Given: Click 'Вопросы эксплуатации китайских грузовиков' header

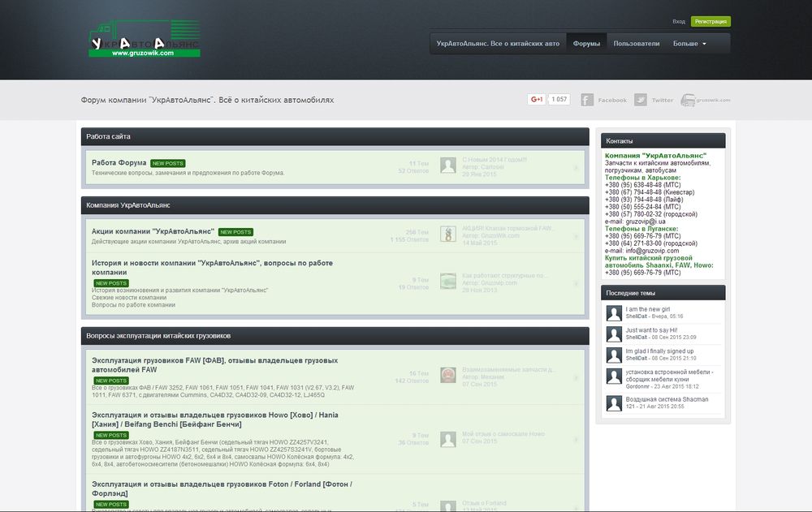Looking at the screenshot, I should [335, 336].
